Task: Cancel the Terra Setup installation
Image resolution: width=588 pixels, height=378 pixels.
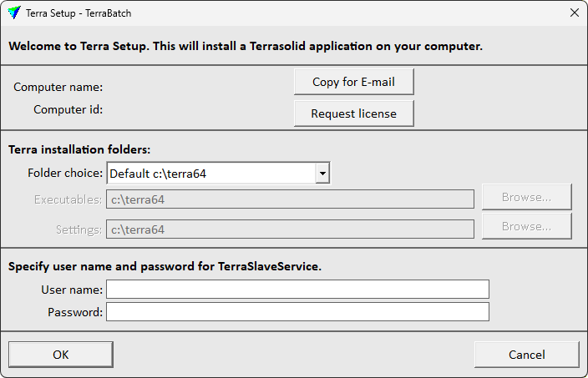Action: pos(526,355)
